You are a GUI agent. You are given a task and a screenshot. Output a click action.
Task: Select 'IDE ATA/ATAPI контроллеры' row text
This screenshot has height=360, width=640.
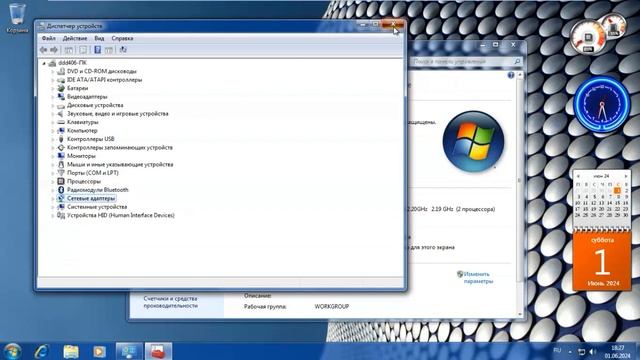point(104,80)
